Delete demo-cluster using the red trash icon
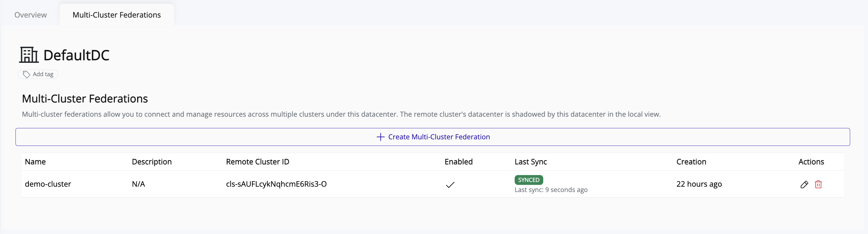 (x=818, y=185)
